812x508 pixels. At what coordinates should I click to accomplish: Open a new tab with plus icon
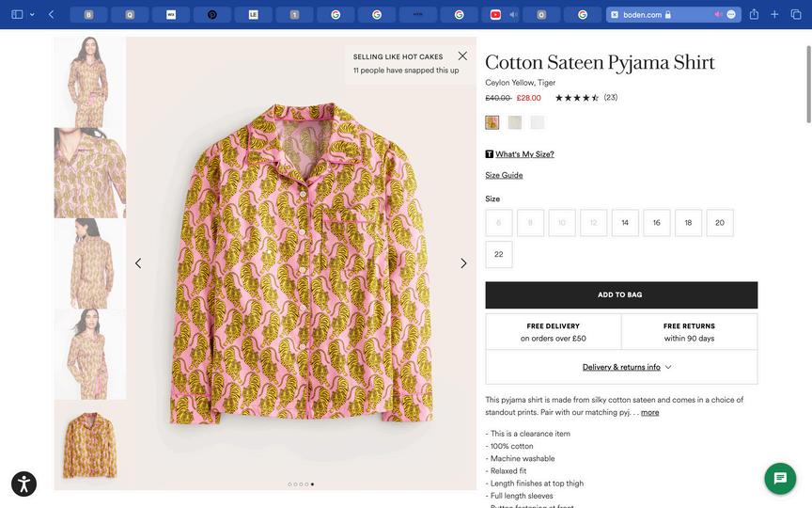[774, 14]
